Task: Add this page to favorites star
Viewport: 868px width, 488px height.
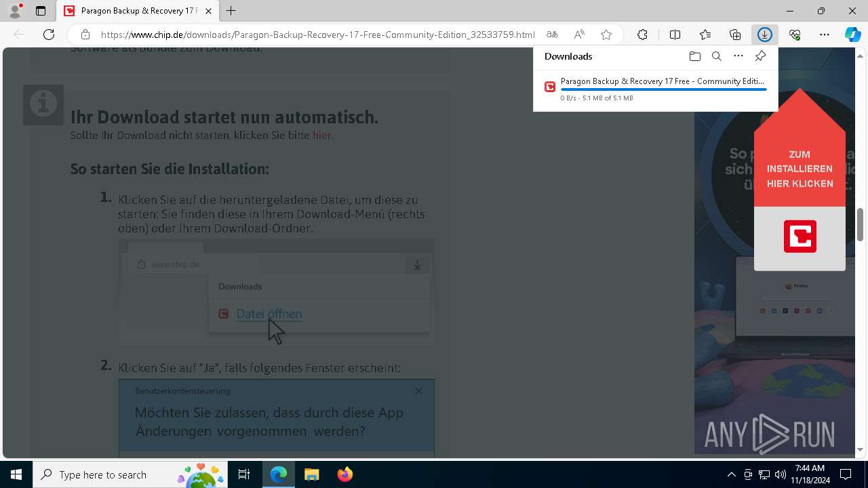Action: 606,35
